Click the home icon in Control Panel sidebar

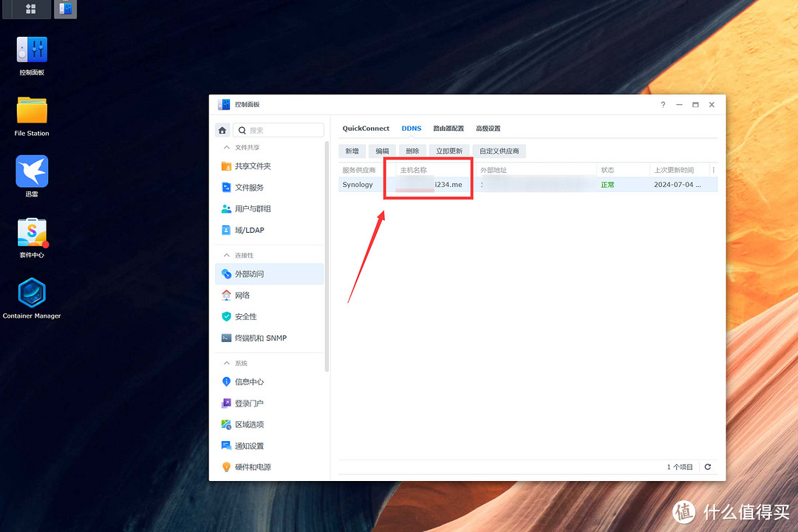tap(222, 129)
